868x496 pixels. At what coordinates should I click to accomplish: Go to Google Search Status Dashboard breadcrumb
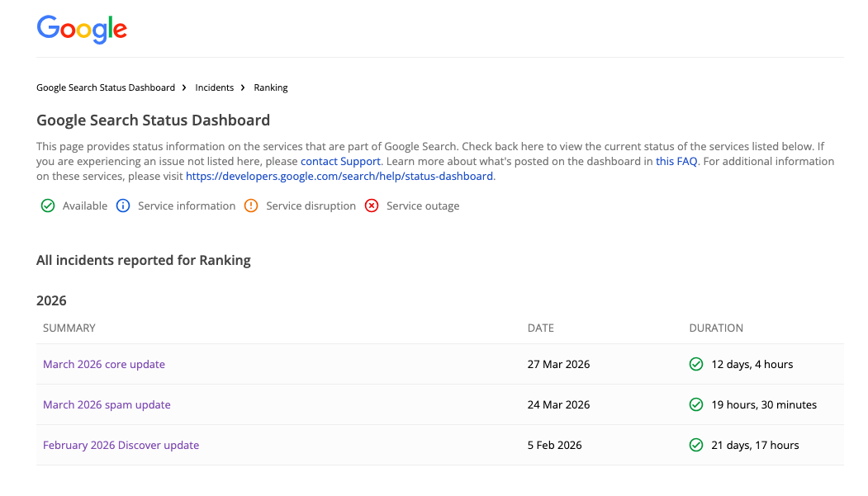[x=106, y=87]
